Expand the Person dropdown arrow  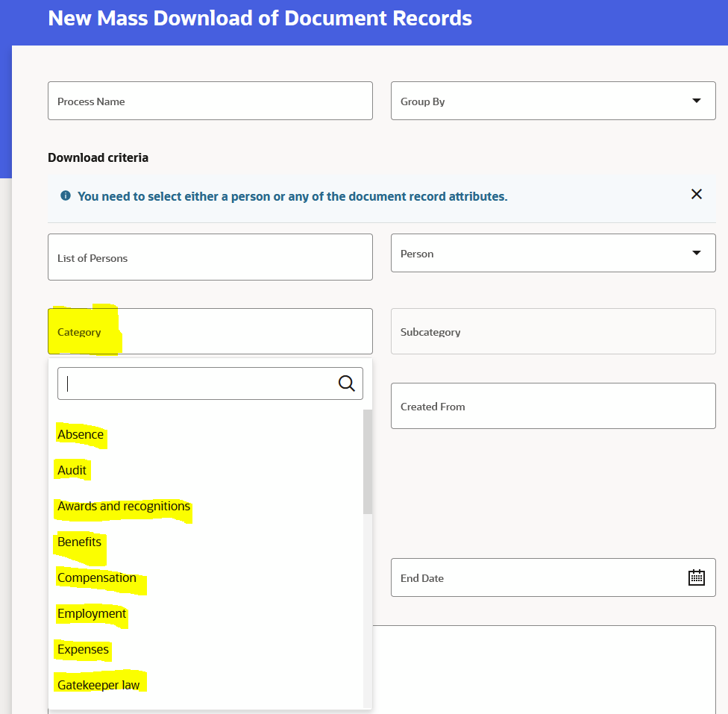(696, 253)
